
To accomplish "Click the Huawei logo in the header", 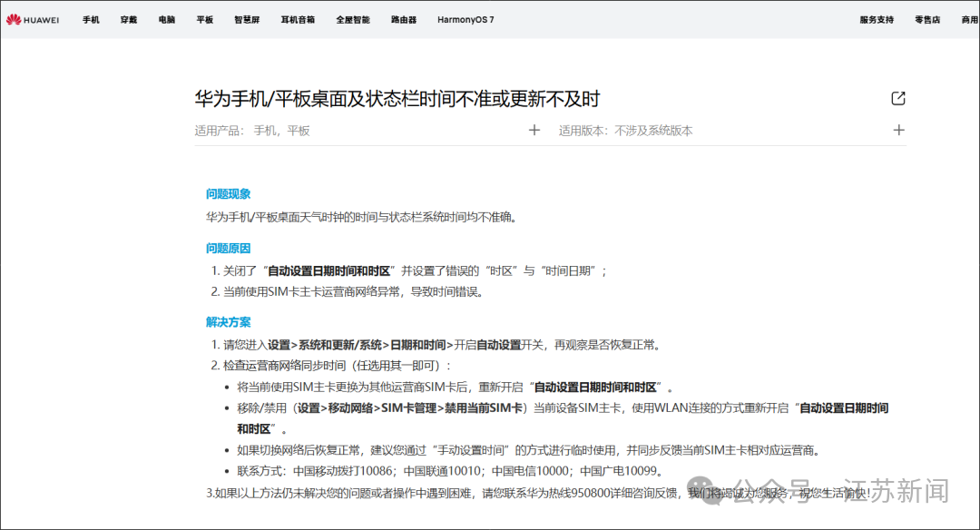I will [x=33, y=19].
